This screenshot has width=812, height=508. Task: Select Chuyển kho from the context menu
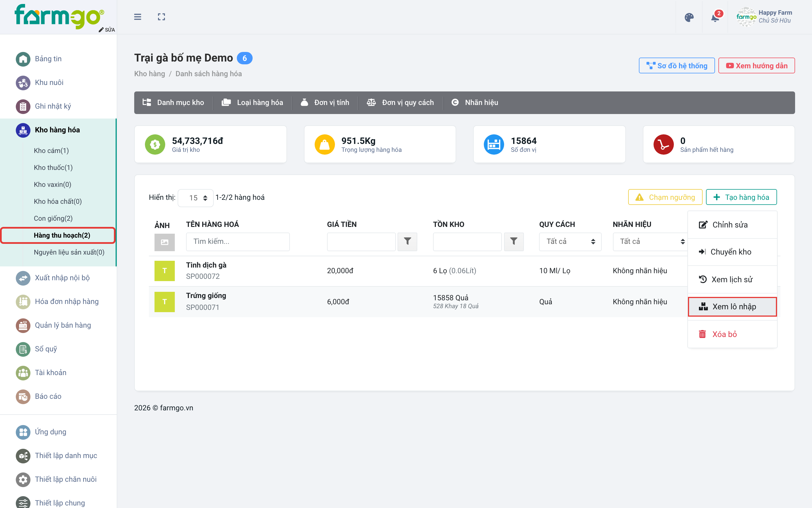[732, 252]
